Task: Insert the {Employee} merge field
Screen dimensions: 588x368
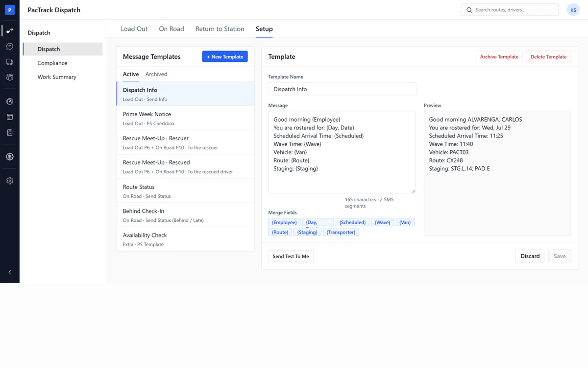Action: click(284, 222)
